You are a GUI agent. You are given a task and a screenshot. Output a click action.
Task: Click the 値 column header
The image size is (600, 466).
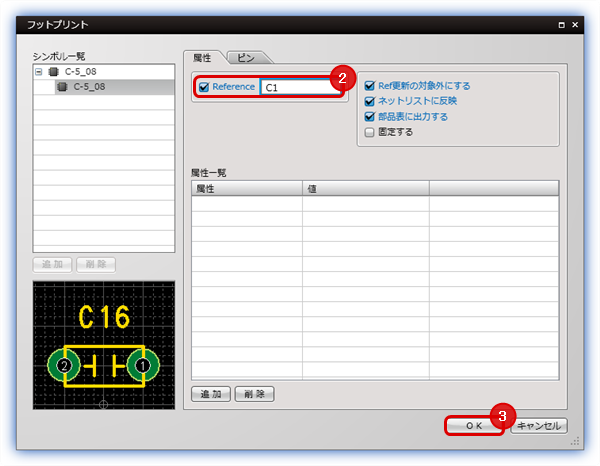coord(366,189)
